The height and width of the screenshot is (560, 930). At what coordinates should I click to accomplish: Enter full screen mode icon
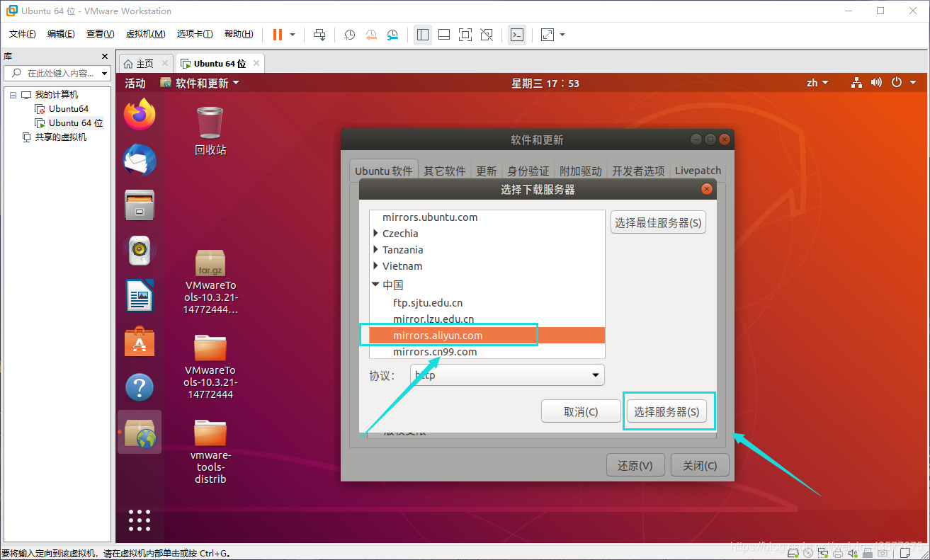[465, 35]
